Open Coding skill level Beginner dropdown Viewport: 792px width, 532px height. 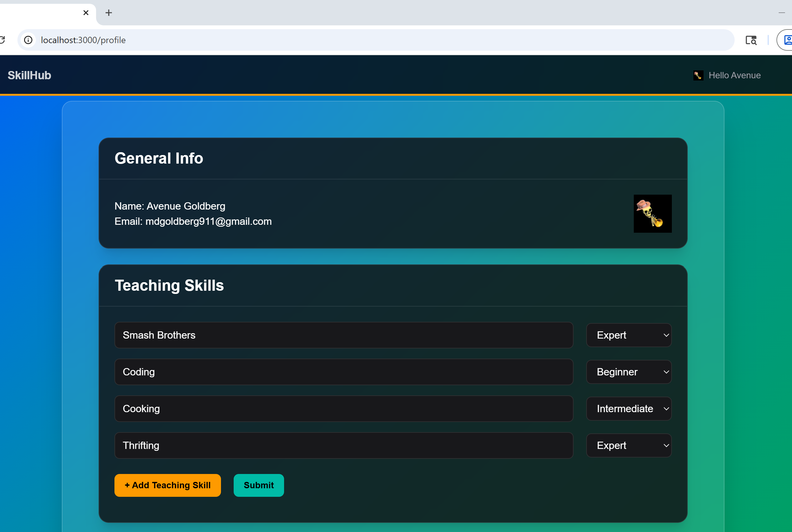(x=628, y=372)
